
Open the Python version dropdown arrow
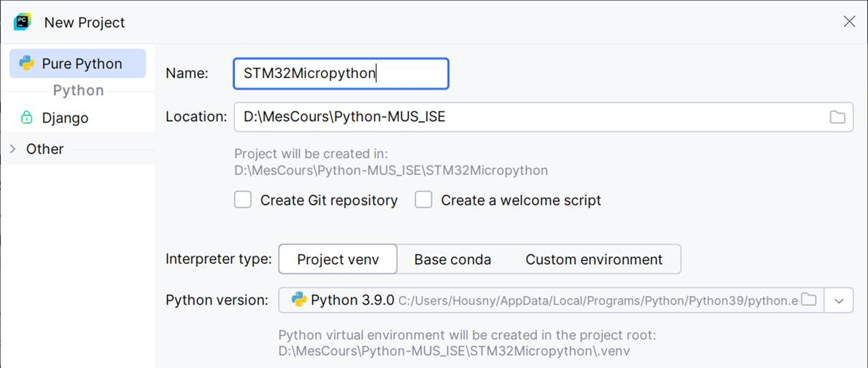click(x=839, y=300)
